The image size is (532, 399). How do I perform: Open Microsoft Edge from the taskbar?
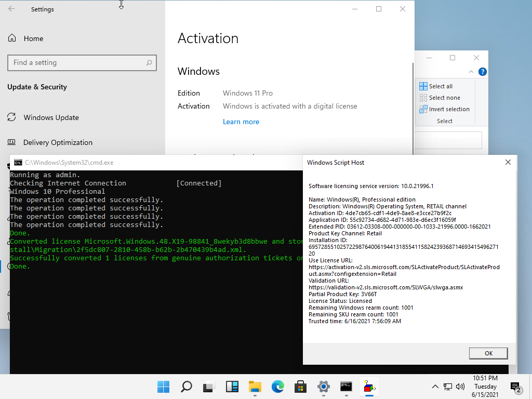point(277,387)
